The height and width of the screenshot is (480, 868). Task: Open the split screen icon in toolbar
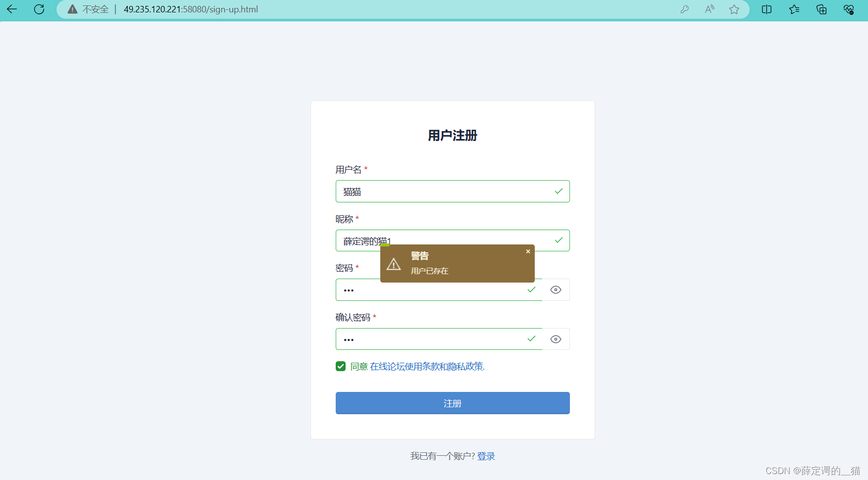766,9
